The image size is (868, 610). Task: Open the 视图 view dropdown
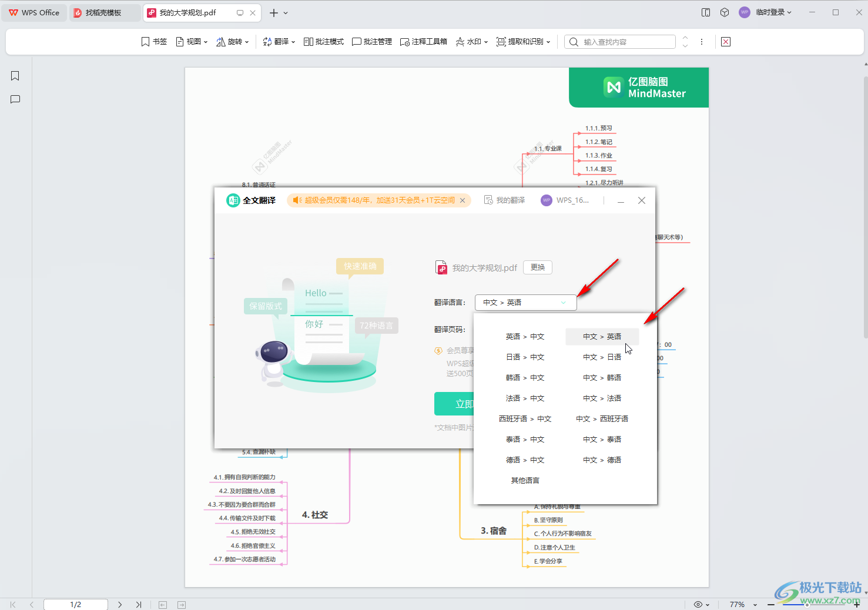point(192,42)
